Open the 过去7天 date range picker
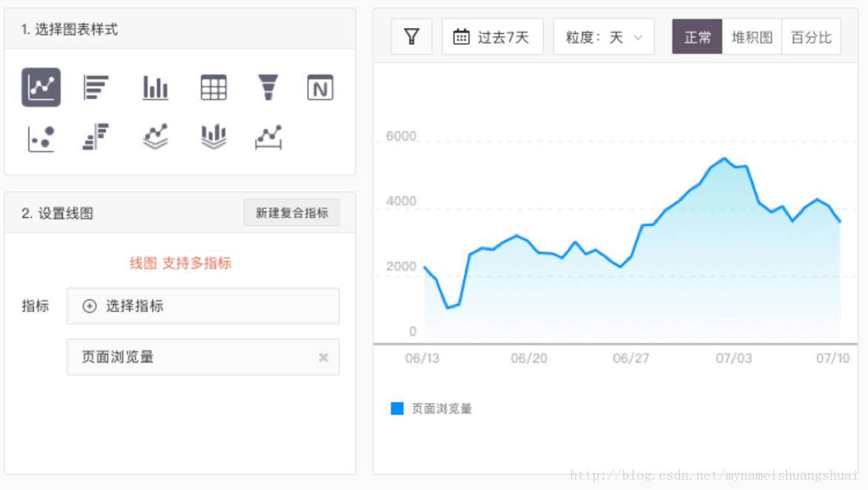This screenshot has width=868, height=490. point(492,36)
